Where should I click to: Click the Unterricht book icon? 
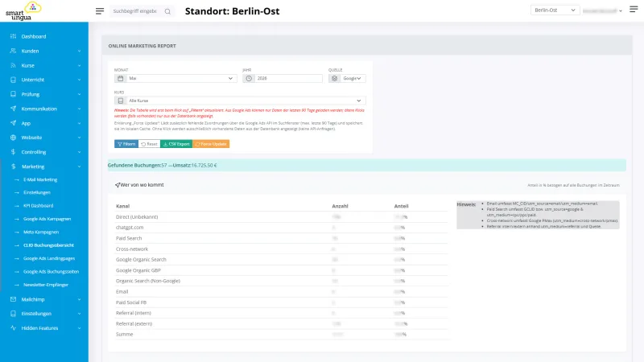(13, 80)
